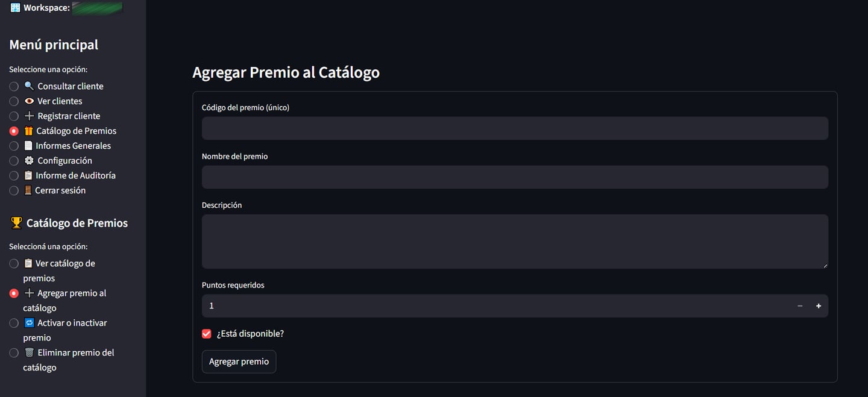The image size is (868, 397).
Task: Click the magnifier icon beside Consultar cliente
Action: coord(29,86)
